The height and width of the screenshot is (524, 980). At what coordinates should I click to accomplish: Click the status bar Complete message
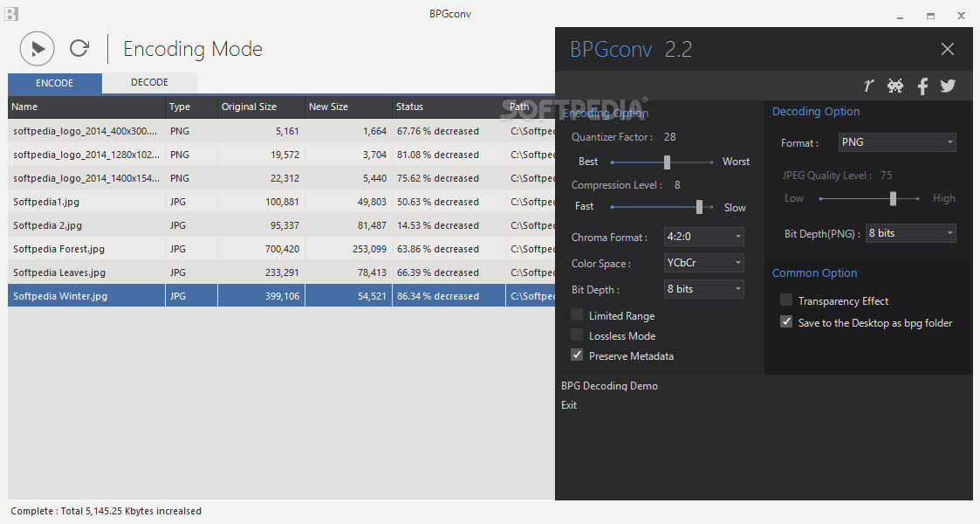tap(106, 511)
